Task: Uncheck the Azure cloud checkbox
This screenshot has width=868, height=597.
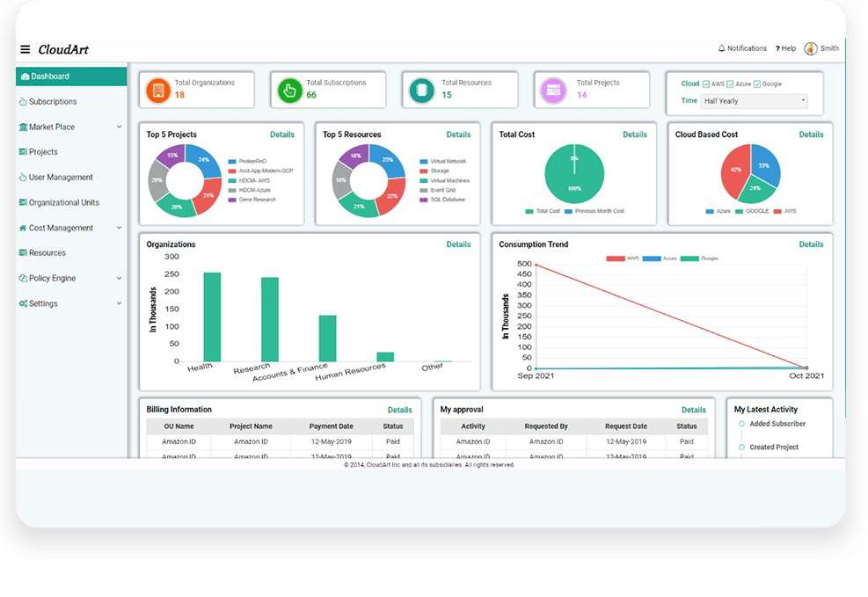Action: coord(732,84)
